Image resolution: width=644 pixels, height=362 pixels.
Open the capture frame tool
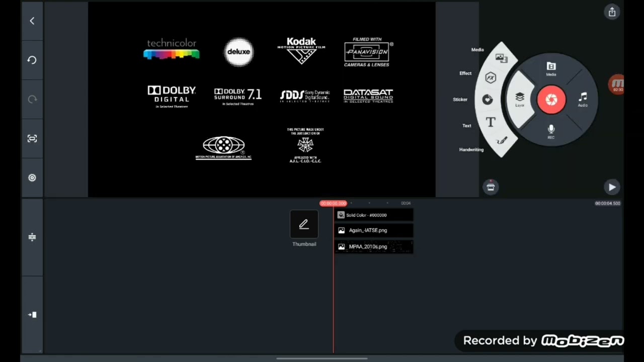point(32,138)
